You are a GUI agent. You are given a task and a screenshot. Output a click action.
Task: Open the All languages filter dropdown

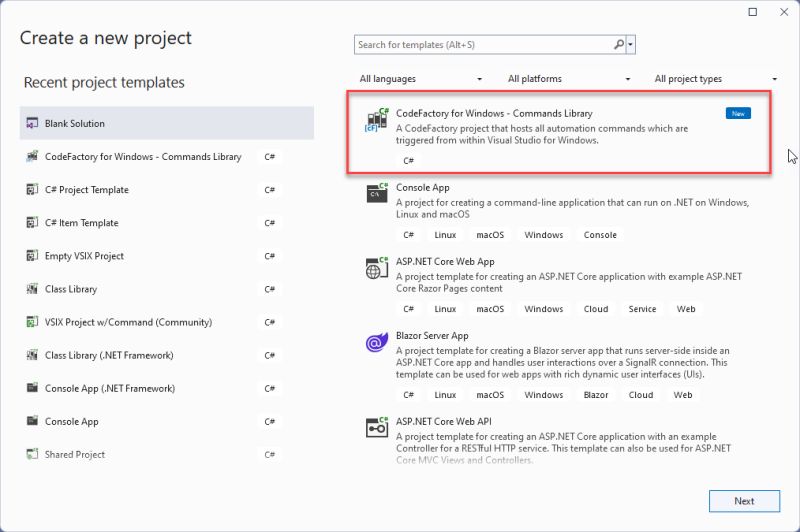coord(420,79)
